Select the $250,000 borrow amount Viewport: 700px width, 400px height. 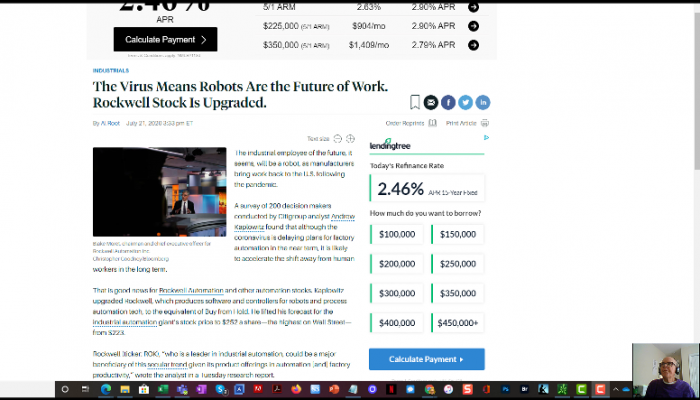click(458, 264)
